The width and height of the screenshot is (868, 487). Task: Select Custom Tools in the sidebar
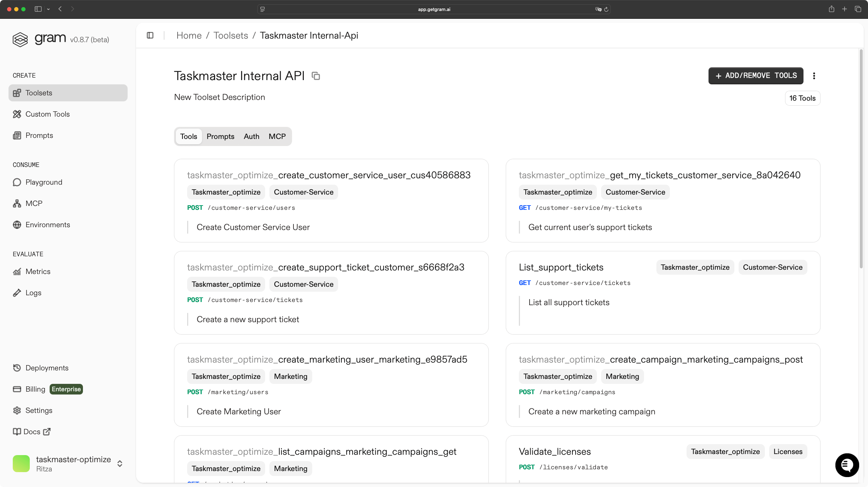click(x=47, y=114)
